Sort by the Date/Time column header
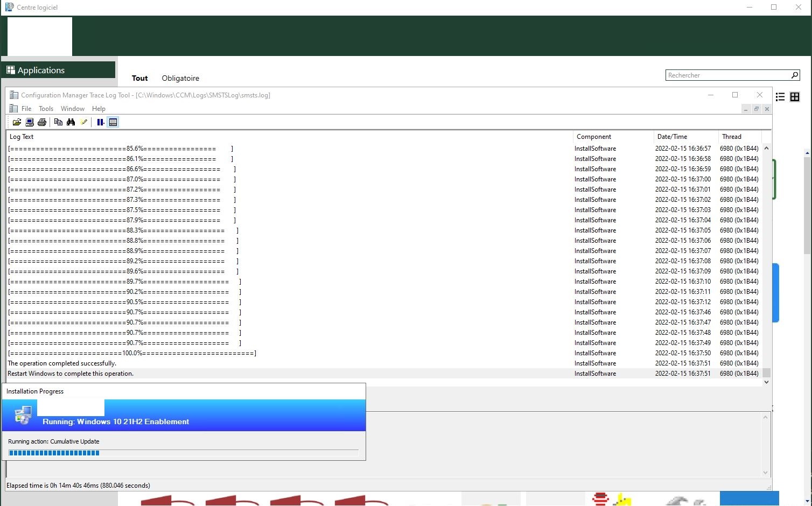812x506 pixels. click(685, 137)
